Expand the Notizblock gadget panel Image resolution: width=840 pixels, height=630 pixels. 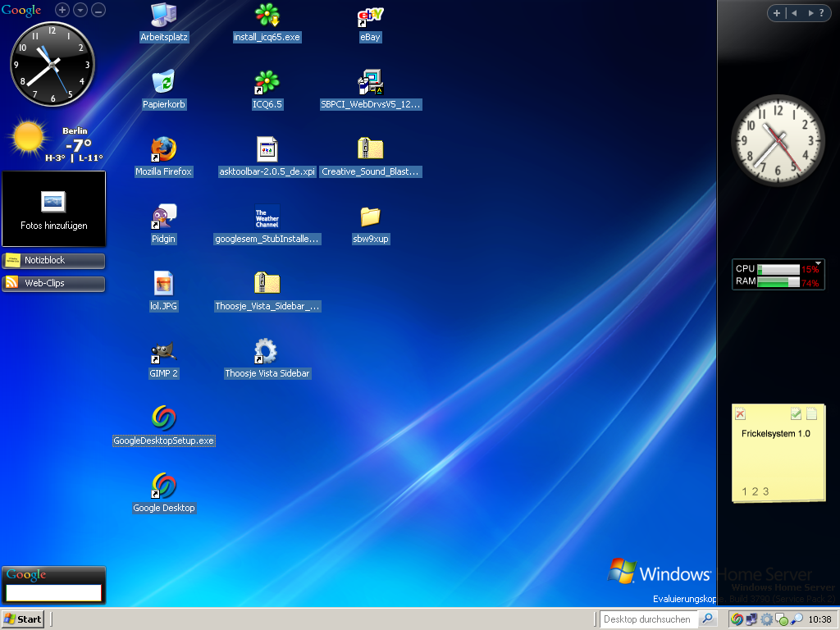click(54, 261)
